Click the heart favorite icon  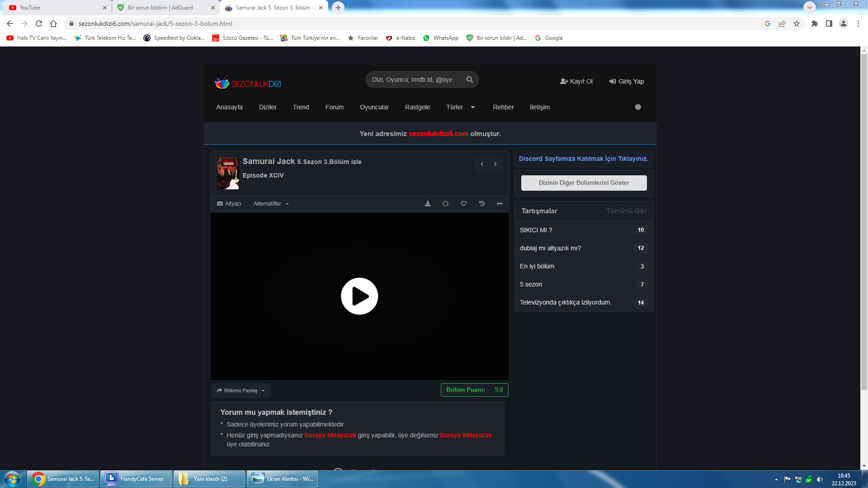pyautogui.click(x=463, y=204)
